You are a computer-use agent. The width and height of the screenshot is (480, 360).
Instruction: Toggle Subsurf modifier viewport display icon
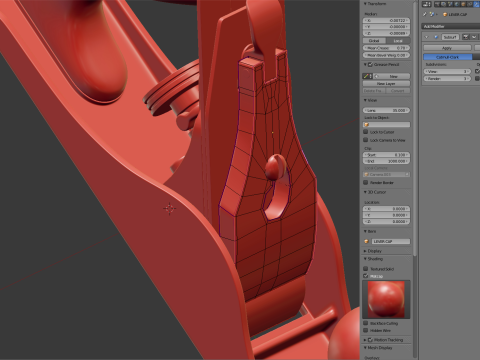click(x=473, y=37)
